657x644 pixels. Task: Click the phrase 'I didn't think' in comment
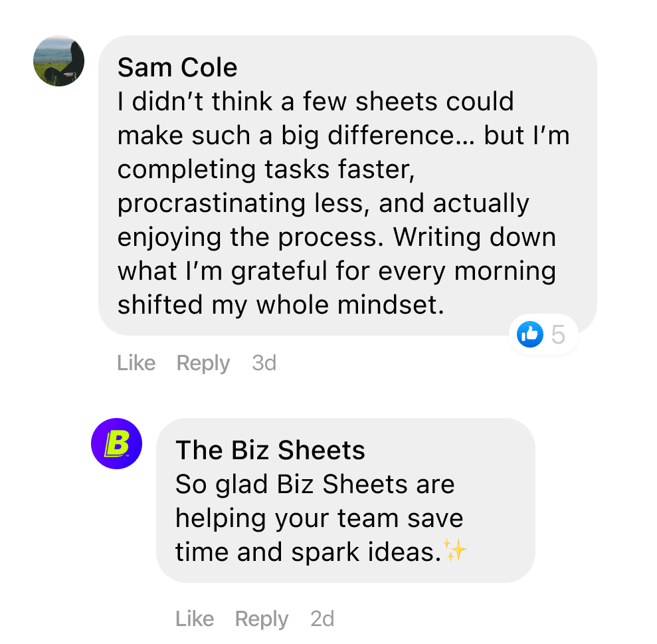[x=195, y=101]
